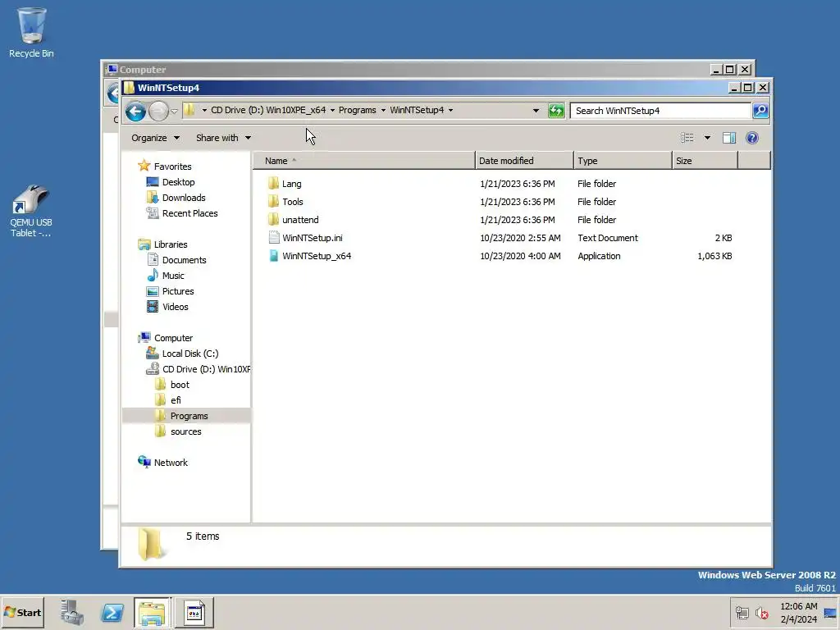This screenshot has width=840, height=630.
Task: Click the 1,063 KB size cell
Action: 714,256
